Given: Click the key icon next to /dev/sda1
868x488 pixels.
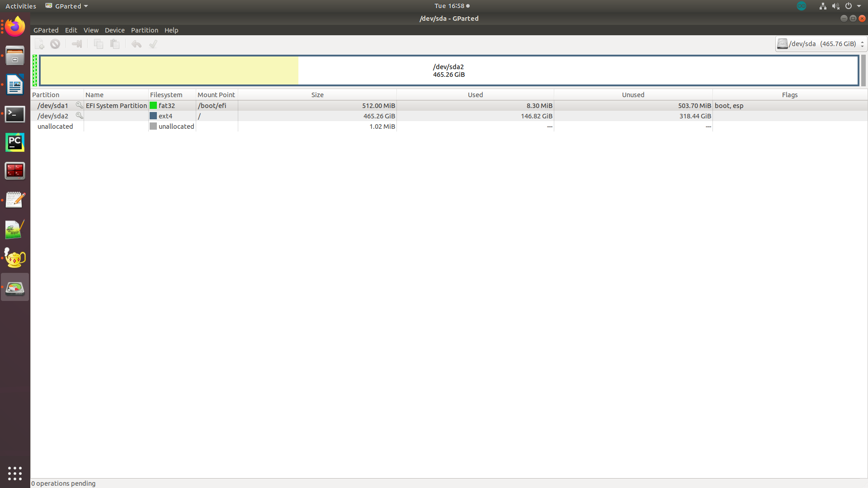Looking at the screenshot, I should click(79, 105).
